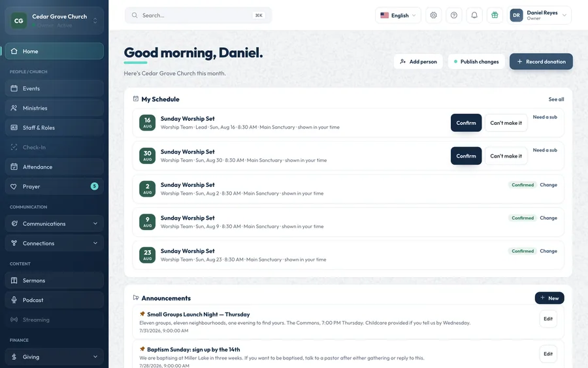Focus the Search input field
Viewport: 588px width, 368px height.
coord(199,16)
